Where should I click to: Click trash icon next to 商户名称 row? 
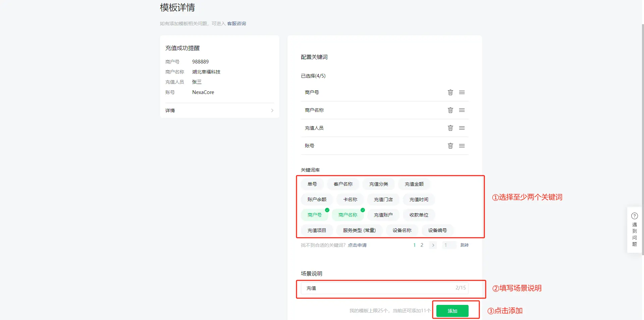click(450, 110)
